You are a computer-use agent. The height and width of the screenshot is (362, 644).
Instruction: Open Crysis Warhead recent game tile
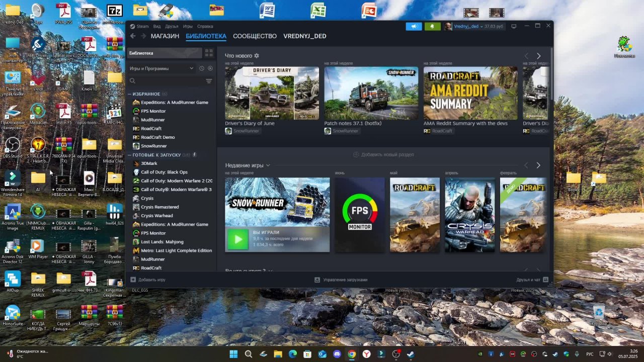pyautogui.click(x=470, y=215)
